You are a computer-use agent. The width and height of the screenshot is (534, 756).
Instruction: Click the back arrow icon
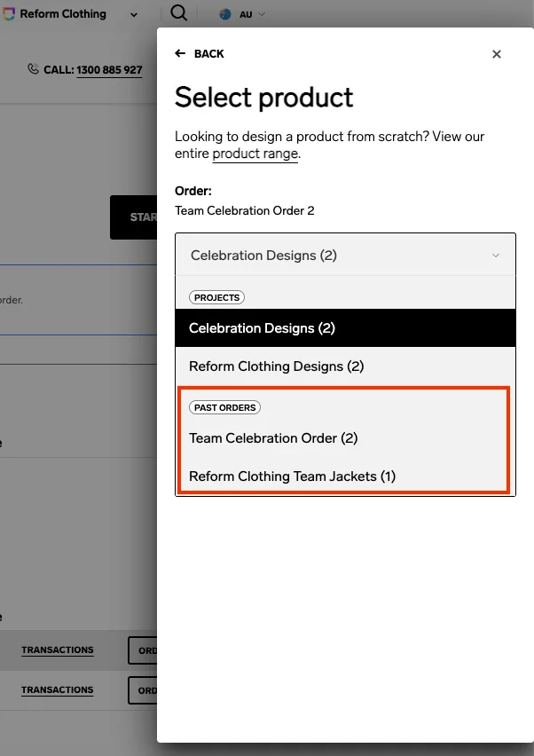point(180,53)
